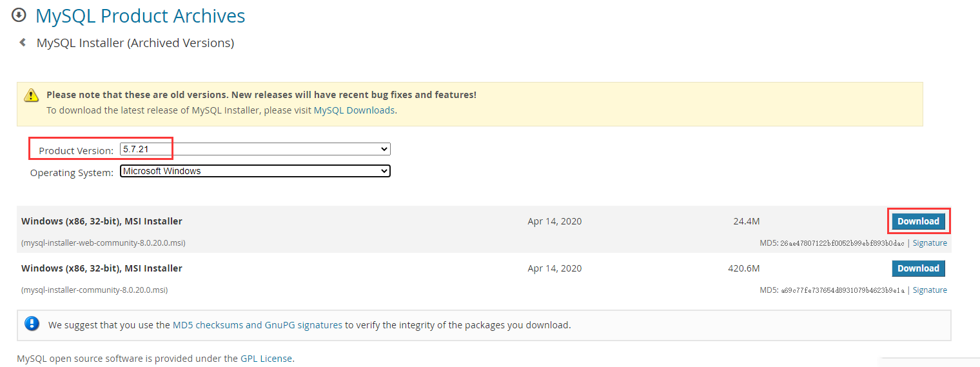The height and width of the screenshot is (367, 980).
Task: Click Apr 14, 2020 date of 24.4M installer
Action: pos(554,221)
